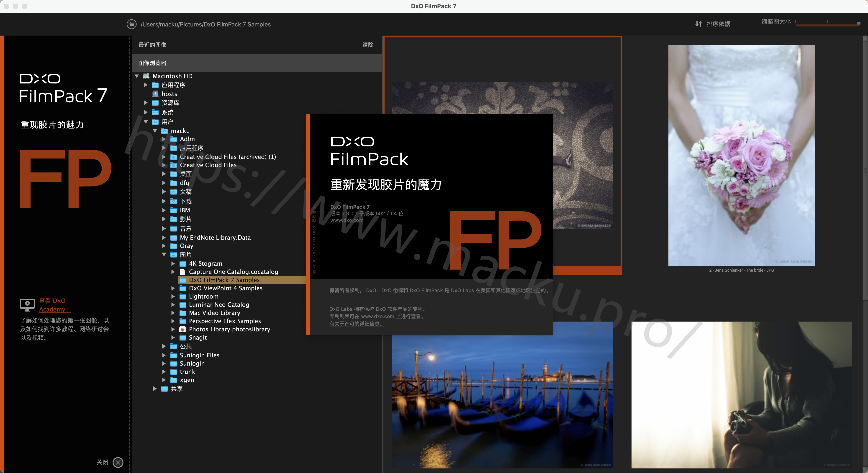Click the Snagit folder icon
Image resolution: width=868 pixels, height=473 pixels.
point(183,338)
